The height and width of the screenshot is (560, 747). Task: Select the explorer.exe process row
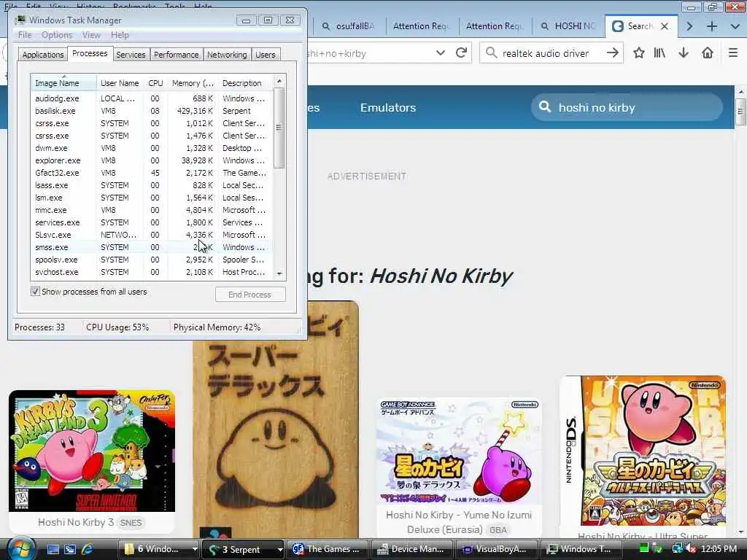click(x=151, y=160)
